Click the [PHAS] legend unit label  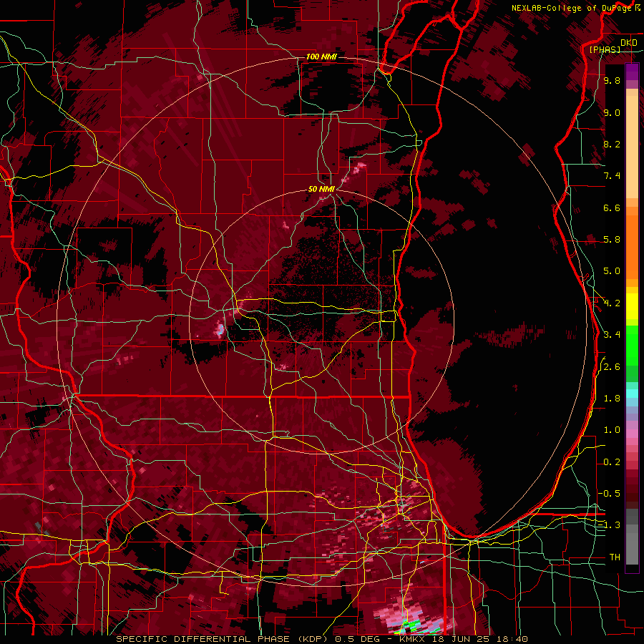(x=605, y=49)
